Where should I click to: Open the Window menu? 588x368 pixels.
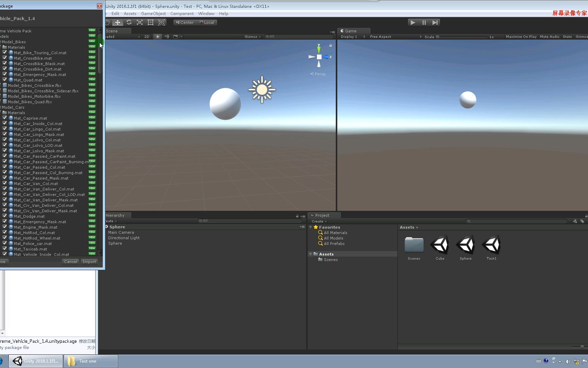coord(206,14)
